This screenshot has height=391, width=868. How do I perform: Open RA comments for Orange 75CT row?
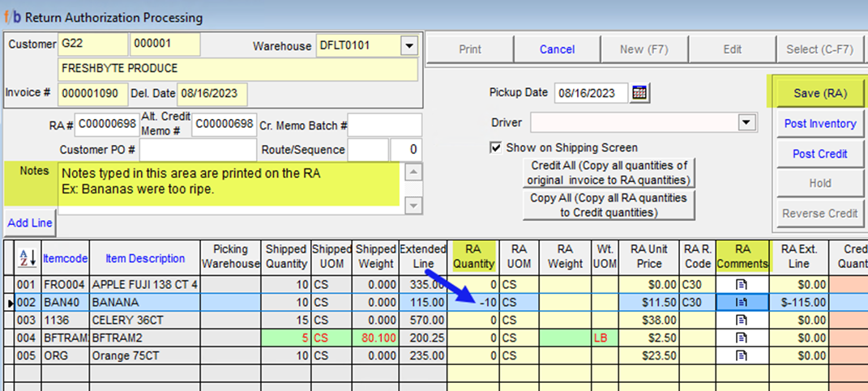pos(743,354)
